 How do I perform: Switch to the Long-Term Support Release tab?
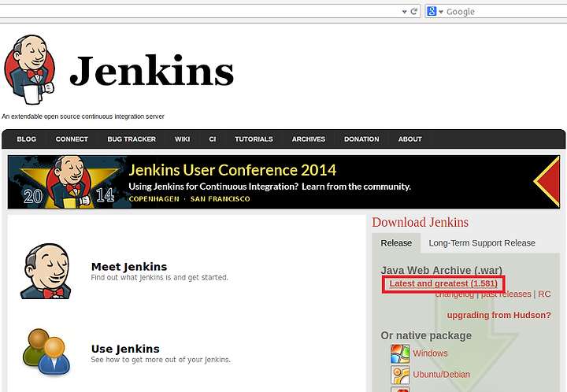tap(482, 243)
